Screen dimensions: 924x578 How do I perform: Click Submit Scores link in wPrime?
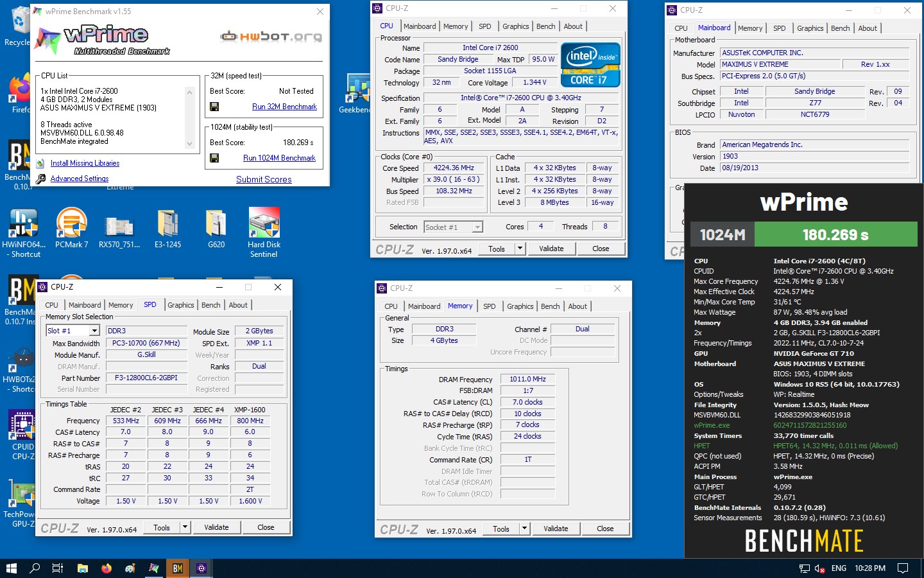pos(264,179)
